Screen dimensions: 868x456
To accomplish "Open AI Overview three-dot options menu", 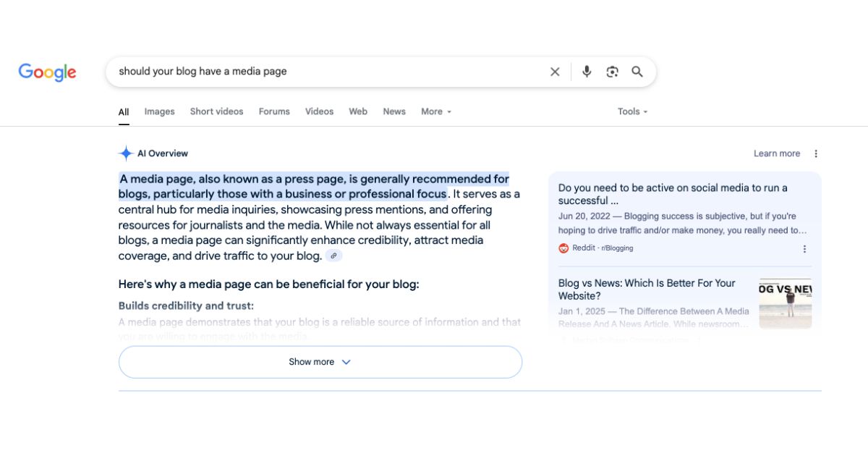I will 816,153.
